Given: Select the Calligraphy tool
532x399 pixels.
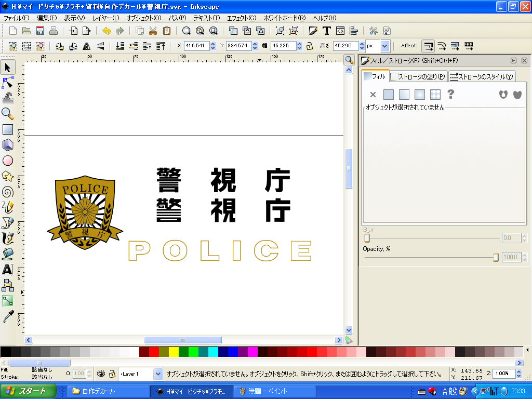Looking at the screenshot, I should pyautogui.click(x=8, y=238).
